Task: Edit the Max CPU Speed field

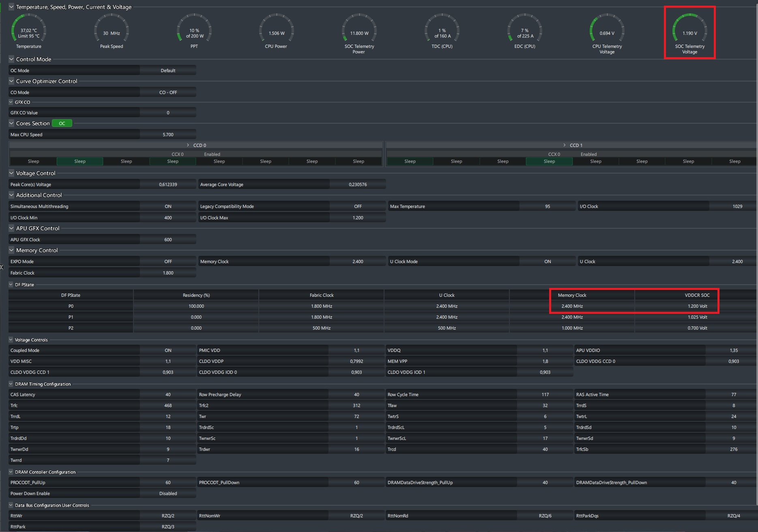Action: coord(168,135)
